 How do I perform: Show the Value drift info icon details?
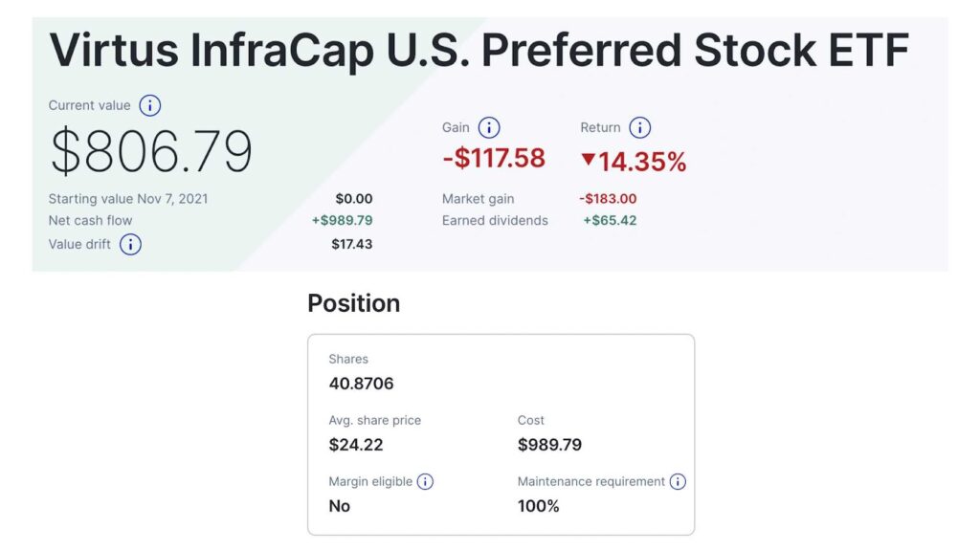pos(130,244)
